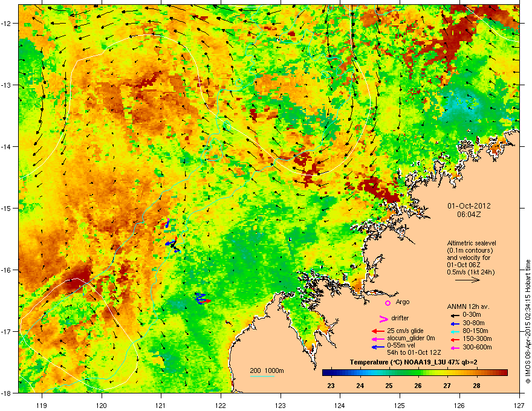Image resolution: width=532 pixels, height=411 pixels.
Task: Click latitude axis label -18
Action: coord(7,393)
